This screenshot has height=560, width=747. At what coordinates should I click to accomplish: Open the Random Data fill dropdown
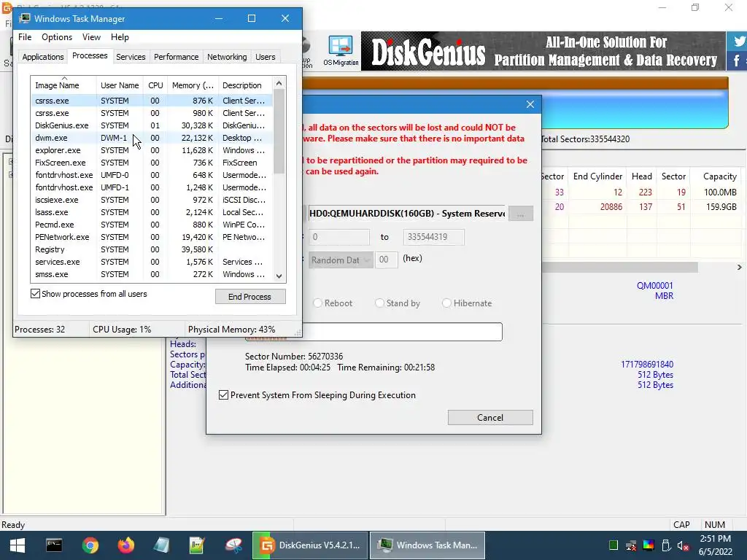pos(340,260)
